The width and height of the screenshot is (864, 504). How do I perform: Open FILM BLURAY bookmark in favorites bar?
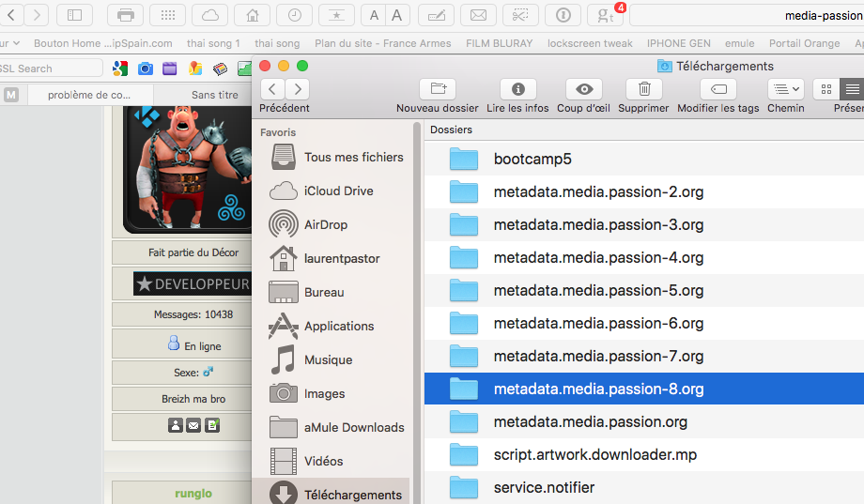(499, 43)
